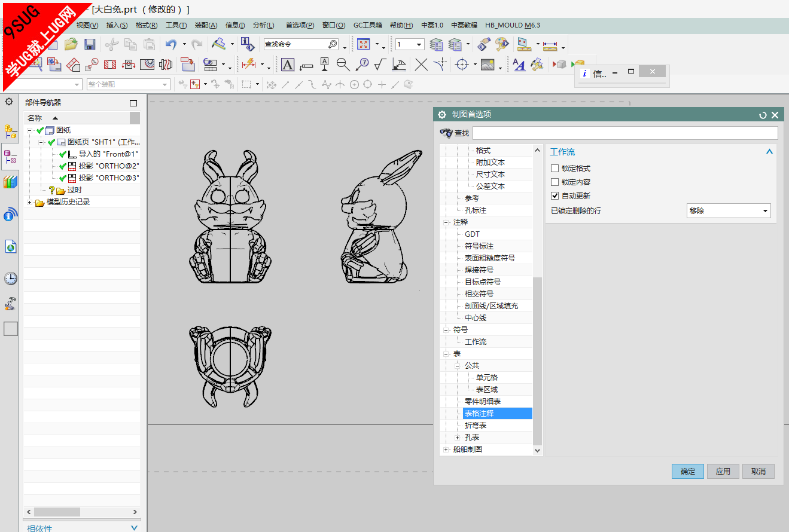Viewport: 789px width, 532px height.
Task: Open the 插入(S) menu
Action: pos(117,25)
